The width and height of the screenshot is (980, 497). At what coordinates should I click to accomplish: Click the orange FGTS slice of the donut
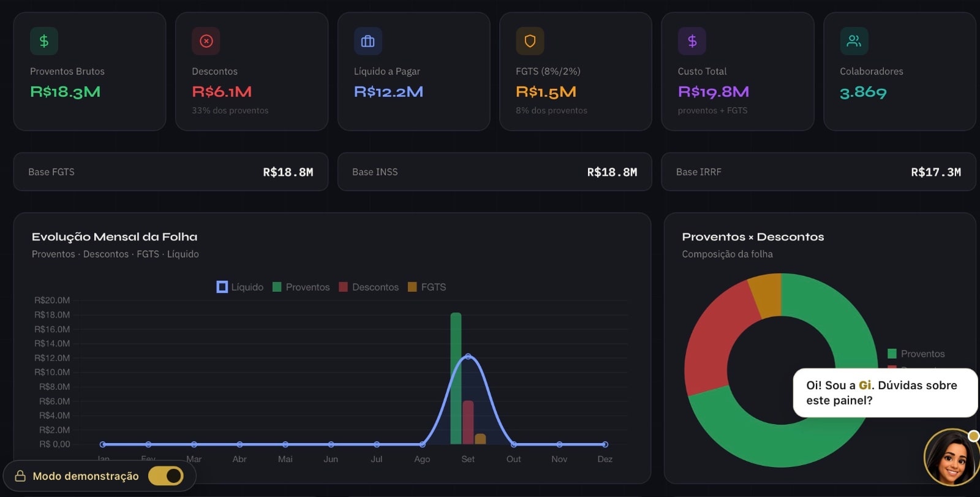pyautogui.click(x=767, y=295)
